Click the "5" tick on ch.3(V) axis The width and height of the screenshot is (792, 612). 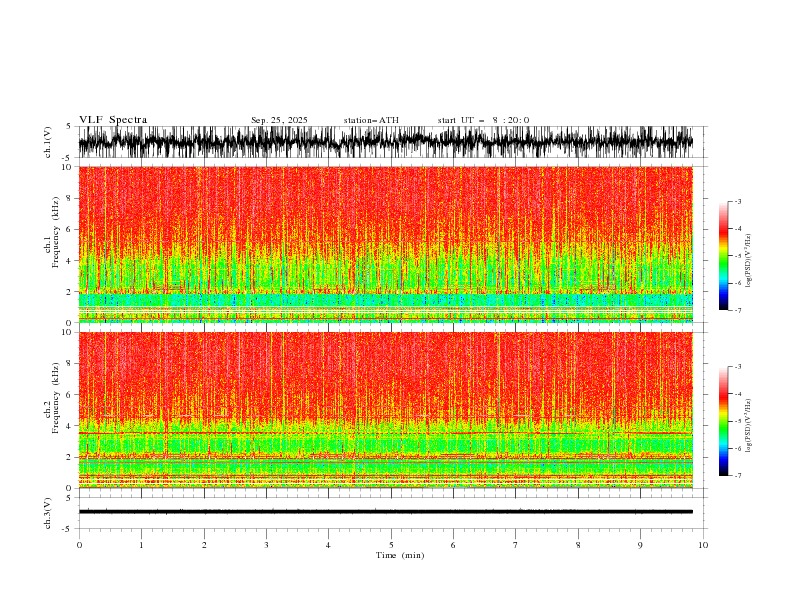click(69, 498)
